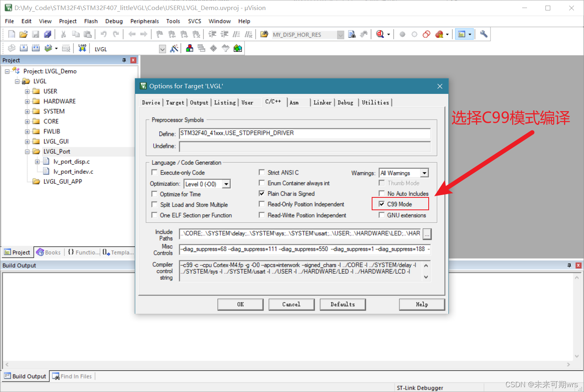Click the Misc Controls input field
This screenshot has width=584, height=392.
pyautogui.click(x=305, y=249)
